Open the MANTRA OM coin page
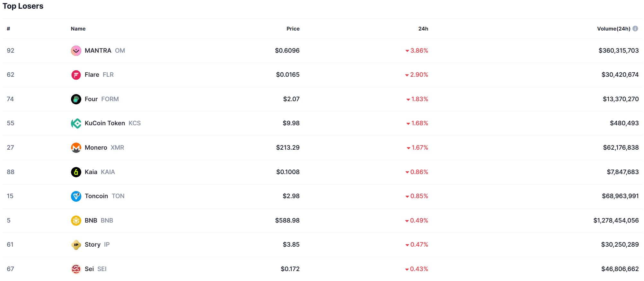Screen dimensions: 644x281 98,51
